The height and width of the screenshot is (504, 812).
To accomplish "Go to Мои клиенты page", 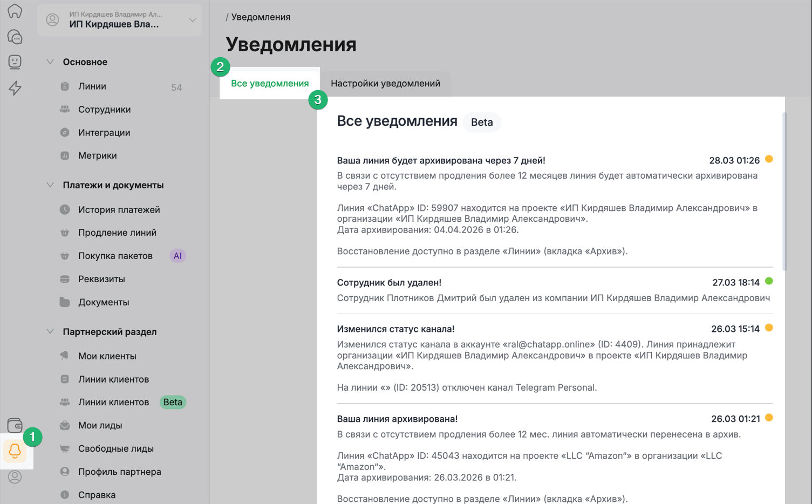I will pyautogui.click(x=107, y=356).
